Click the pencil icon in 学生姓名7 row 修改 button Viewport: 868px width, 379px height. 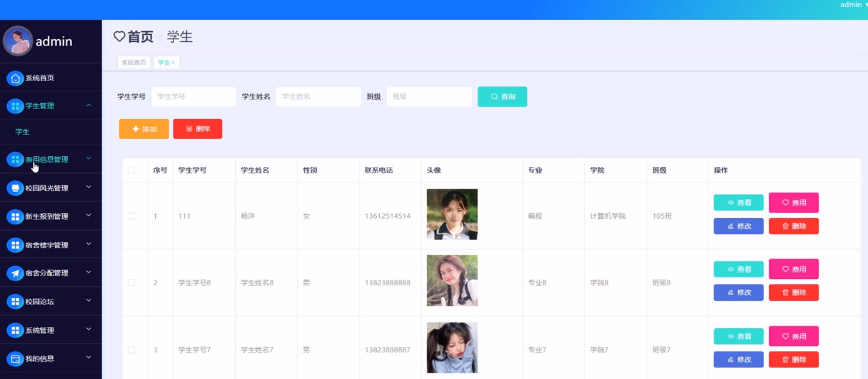tap(731, 360)
